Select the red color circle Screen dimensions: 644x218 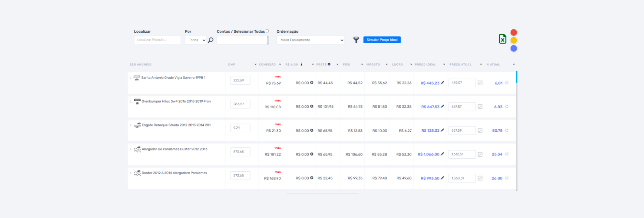pyautogui.click(x=514, y=32)
